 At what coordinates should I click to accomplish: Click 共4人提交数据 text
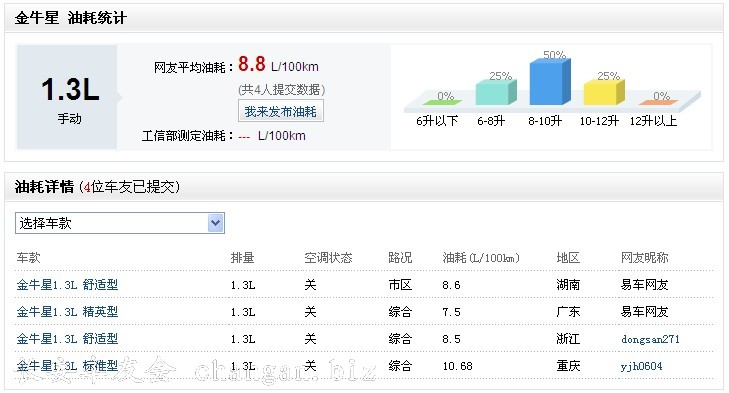(x=281, y=89)
